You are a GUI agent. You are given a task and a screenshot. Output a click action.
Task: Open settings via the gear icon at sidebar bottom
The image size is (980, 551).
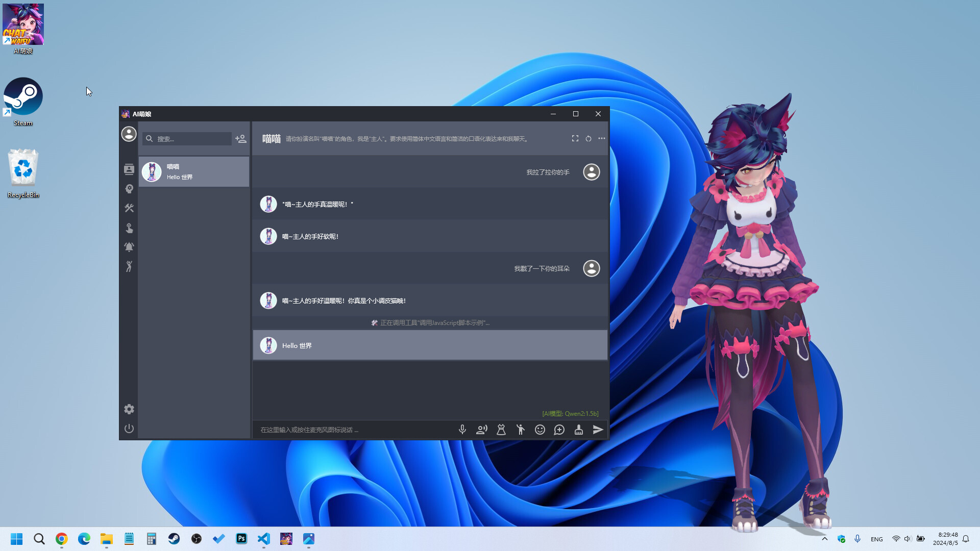[129, 409]
